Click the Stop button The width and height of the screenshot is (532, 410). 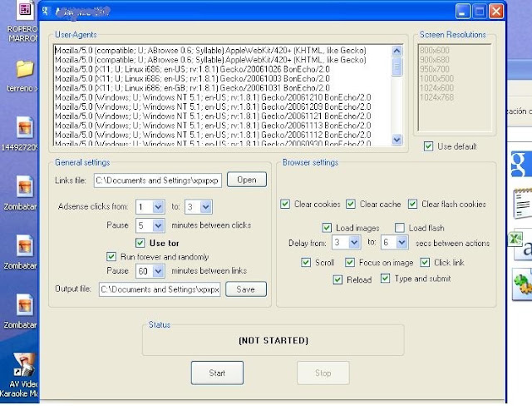[323, 373]
